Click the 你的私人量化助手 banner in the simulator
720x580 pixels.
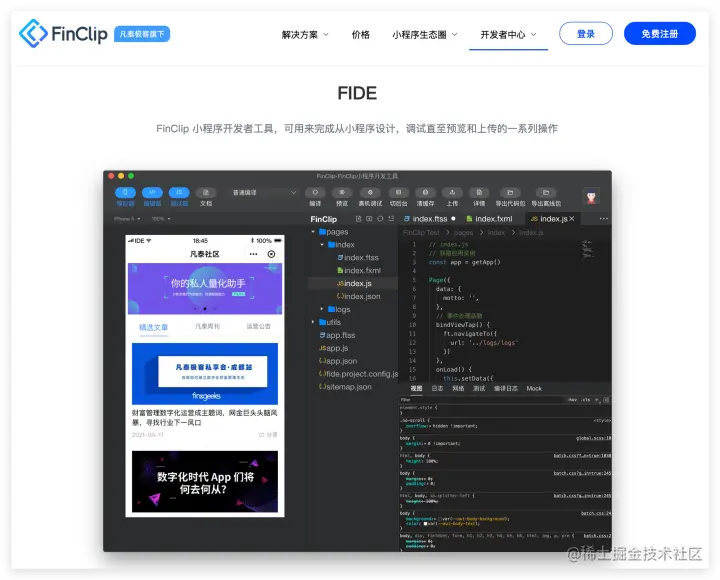[x=205, y=289]
